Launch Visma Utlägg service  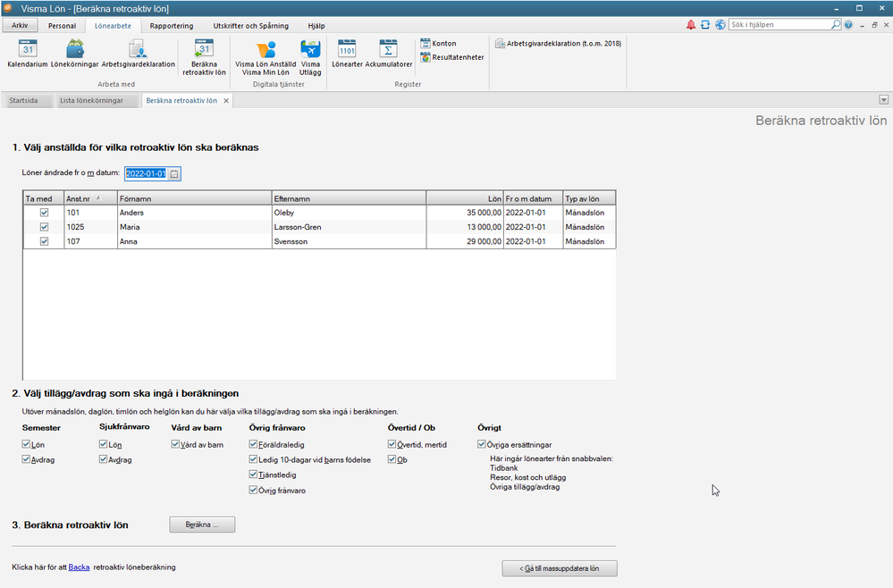click(310, 57)
